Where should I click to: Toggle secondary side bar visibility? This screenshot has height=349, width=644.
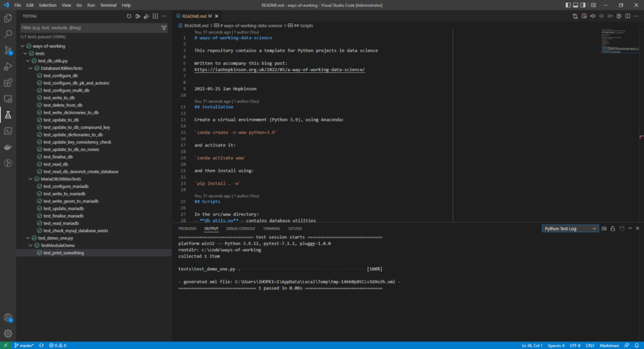583,5
